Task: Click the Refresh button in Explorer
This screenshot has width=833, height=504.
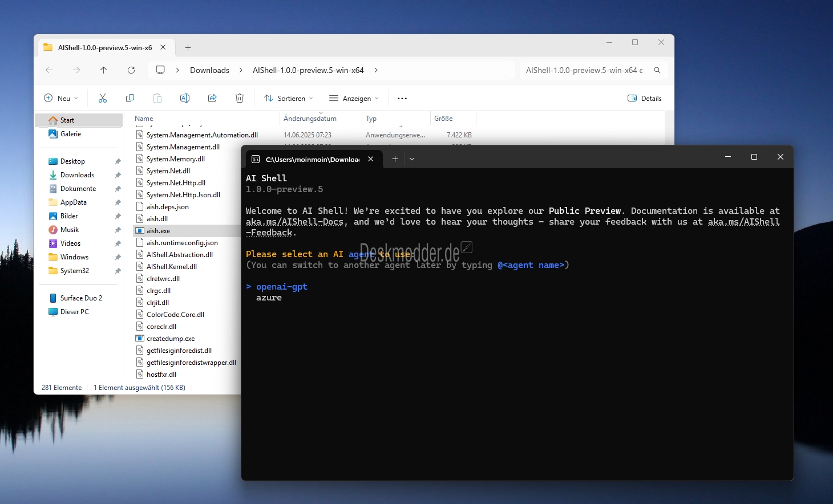Action: pos(131,70)
